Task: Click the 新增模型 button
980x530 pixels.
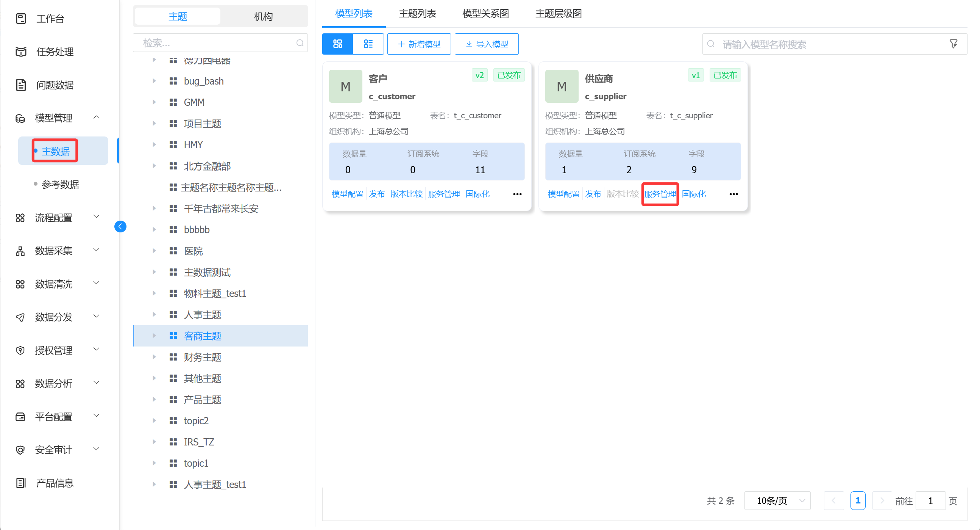Action: pyautogui.click(x=419, y=44)
